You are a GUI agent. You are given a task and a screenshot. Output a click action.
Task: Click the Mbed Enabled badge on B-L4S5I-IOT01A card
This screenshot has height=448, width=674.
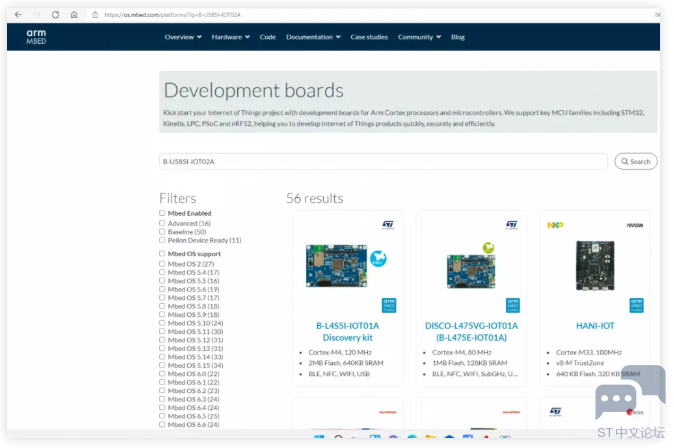pyautogui.click(x=389, y=305)
